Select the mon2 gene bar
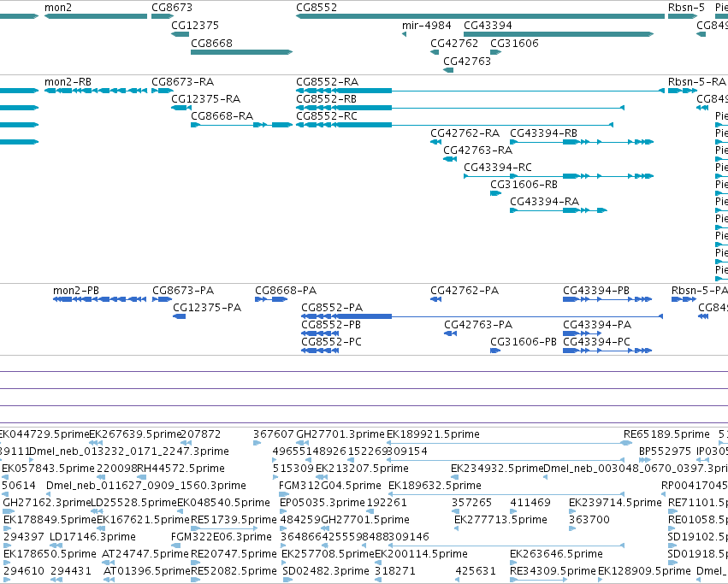 [96, 16]
